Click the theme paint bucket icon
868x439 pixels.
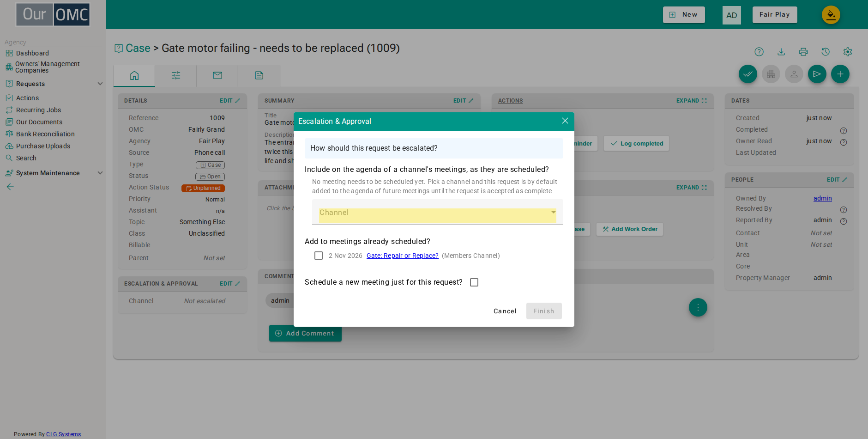click(831, 15)
